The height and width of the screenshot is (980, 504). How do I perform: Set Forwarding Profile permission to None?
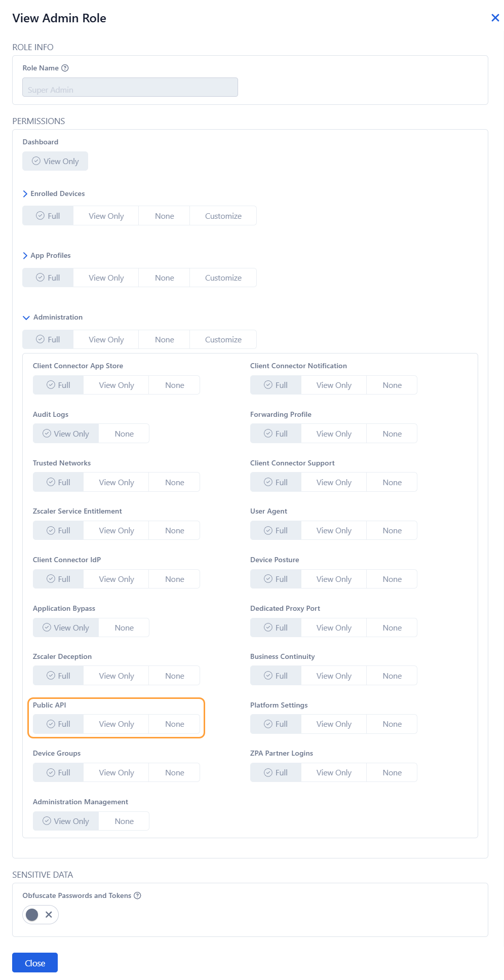[392, 434]
